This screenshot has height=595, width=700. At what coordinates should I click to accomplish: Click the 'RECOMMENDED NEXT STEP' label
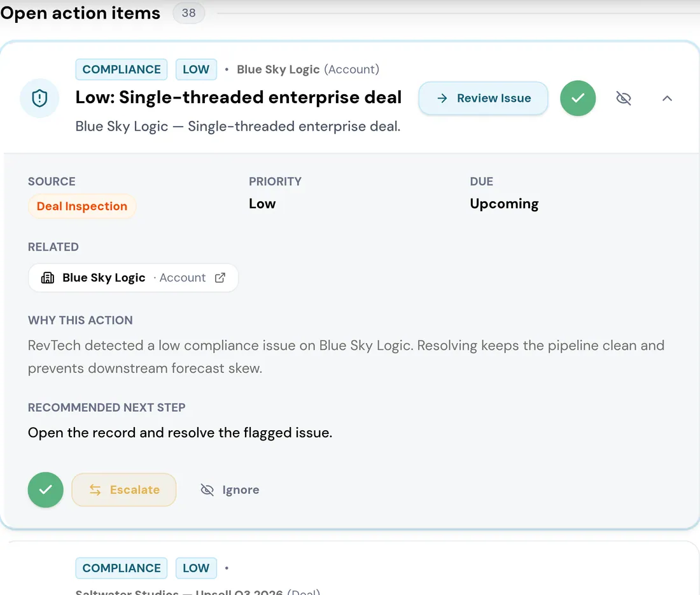point(107,407)
